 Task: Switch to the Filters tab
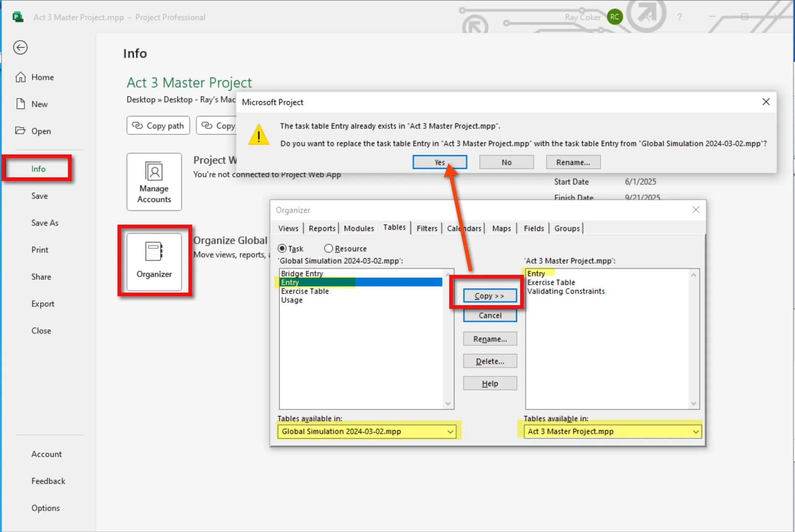coord(427,228)
